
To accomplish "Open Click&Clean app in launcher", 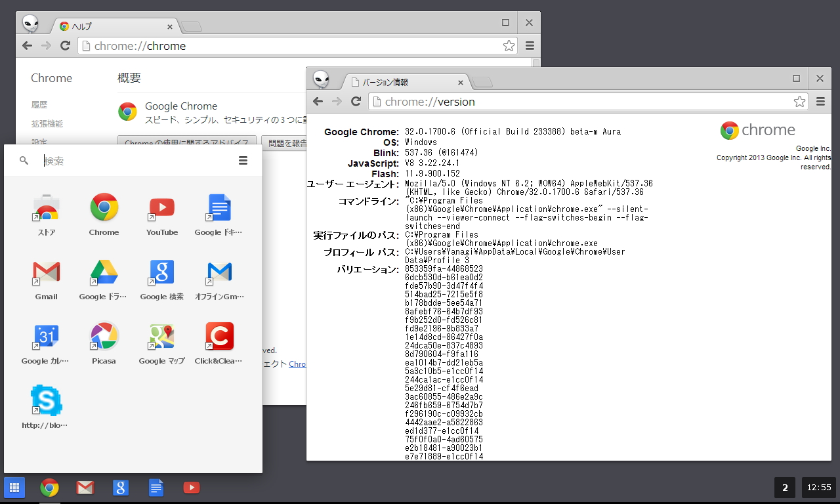I will [x=219, y=344].
